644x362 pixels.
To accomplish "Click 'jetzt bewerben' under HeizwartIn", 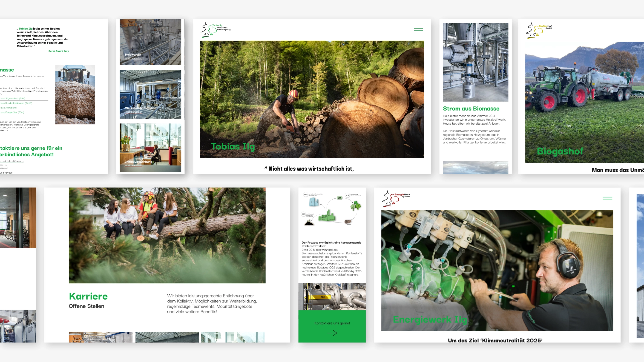I will [133, 58].
